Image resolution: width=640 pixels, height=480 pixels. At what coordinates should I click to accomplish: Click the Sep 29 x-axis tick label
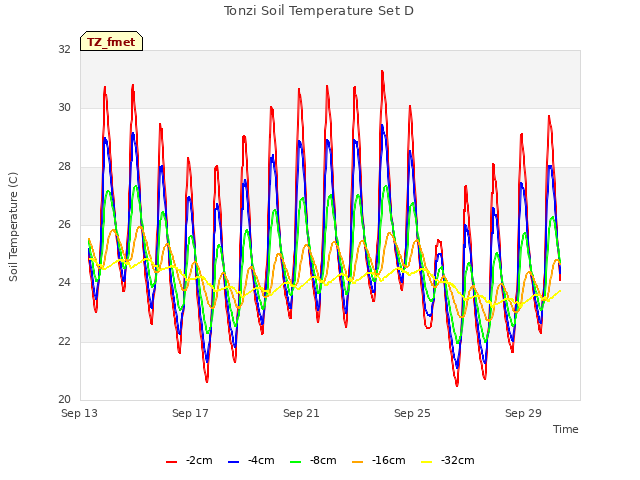523,413
